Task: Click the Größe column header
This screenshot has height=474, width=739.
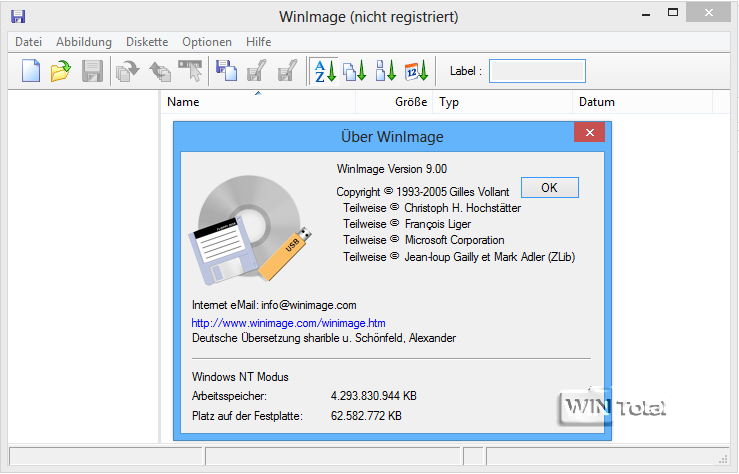Action: point(394,102)
